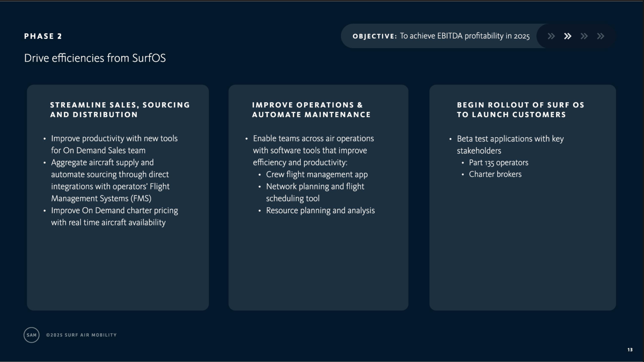The width and height of the screenshot is (644, 362).
Task: Click the slide page number 13
Action: tap(630, 350)
